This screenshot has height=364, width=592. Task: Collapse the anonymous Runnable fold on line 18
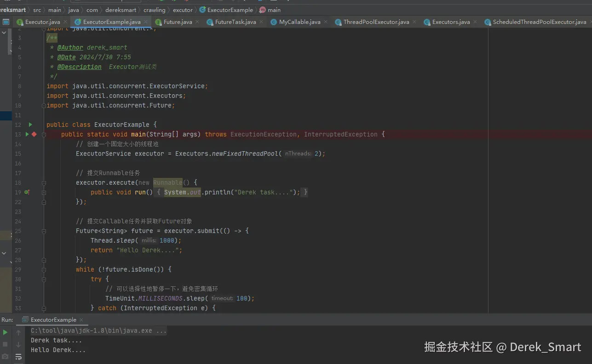pos(44,182)
